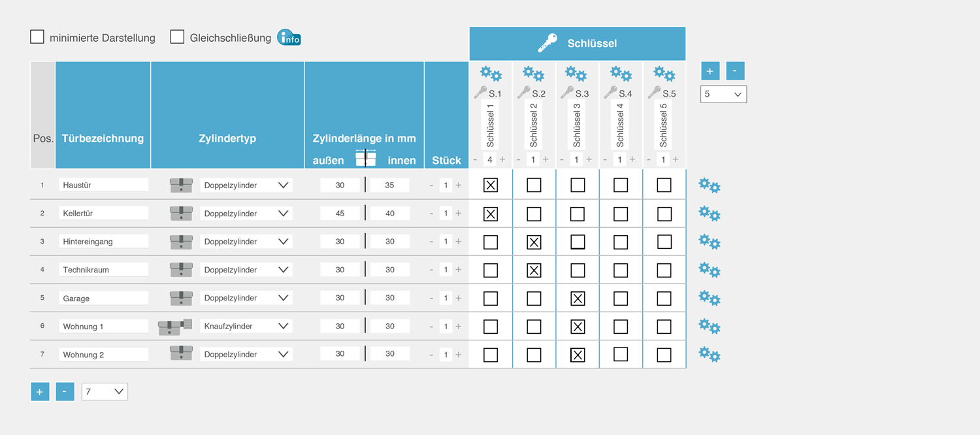Screen dimensions: 980x435
Task: Open the door count dropdown showing 7
Action: [x=105, y=392]
